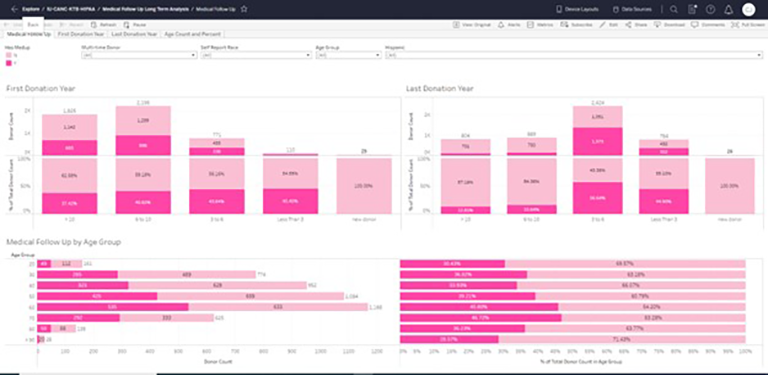Select the dark pink Y legend swatch
Viewport: 768px width, 375px height.
8,63
